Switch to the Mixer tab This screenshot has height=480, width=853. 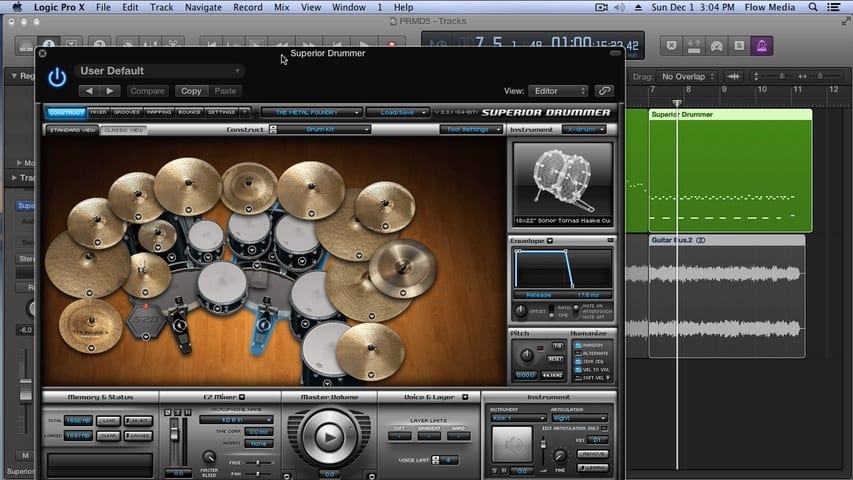[x=99, y=112]
